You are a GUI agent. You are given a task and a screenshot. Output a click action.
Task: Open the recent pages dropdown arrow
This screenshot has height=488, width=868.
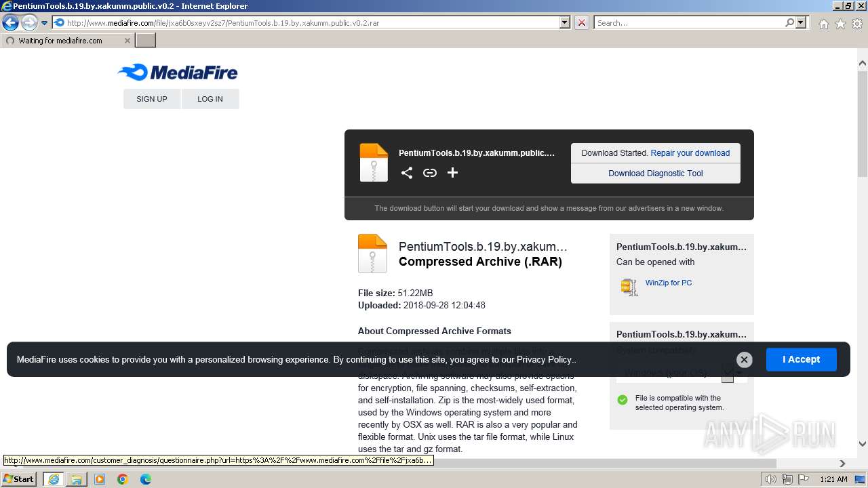click(45, 23)
